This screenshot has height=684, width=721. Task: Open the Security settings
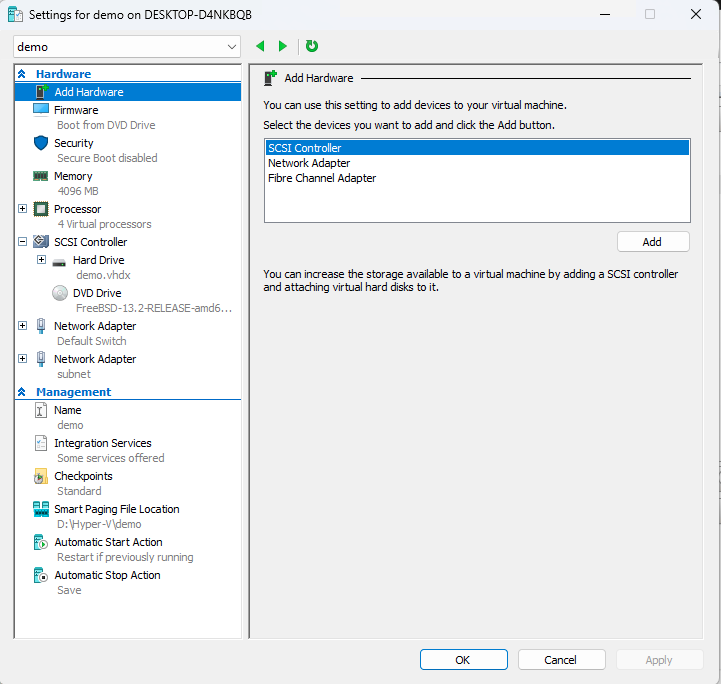[x=74, y=143]
